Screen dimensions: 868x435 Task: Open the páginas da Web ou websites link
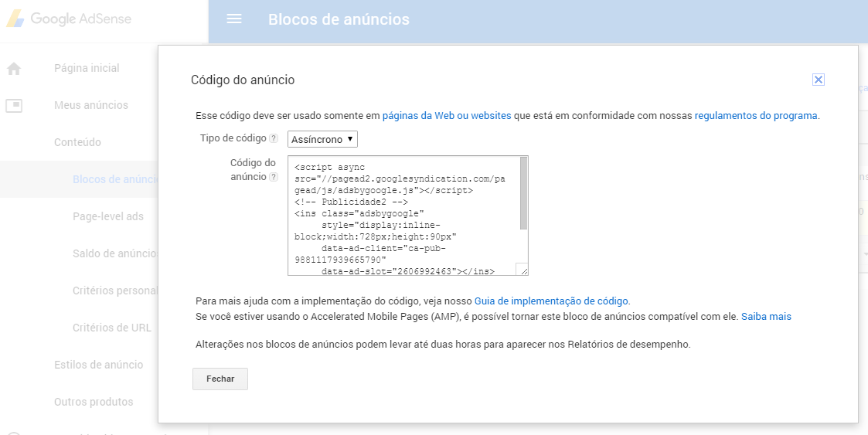[447, 116]
